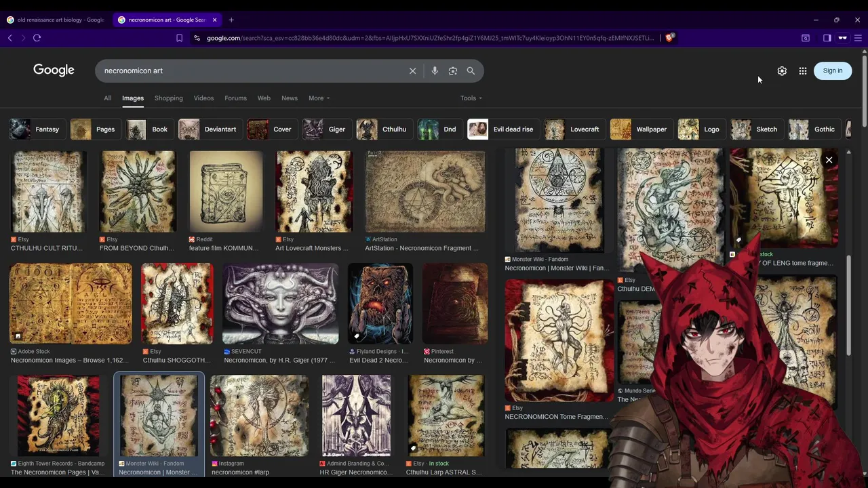Open the Pinterest Necronomicon book thumbnail
The height and width of the screenshot is (488, 868).
point(455,304)
